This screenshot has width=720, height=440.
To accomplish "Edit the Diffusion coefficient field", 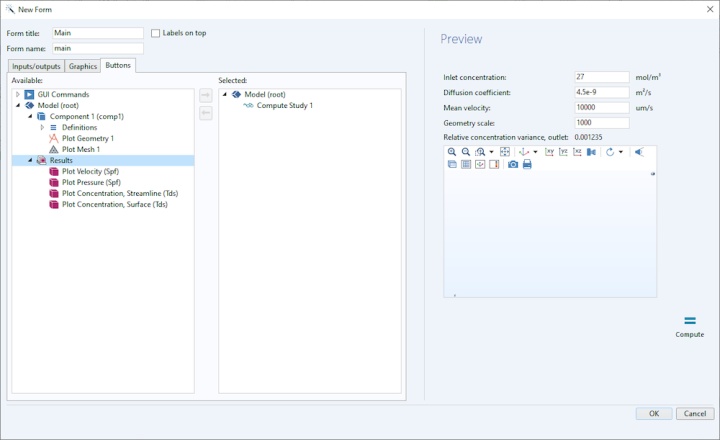I will pos(602,92).
